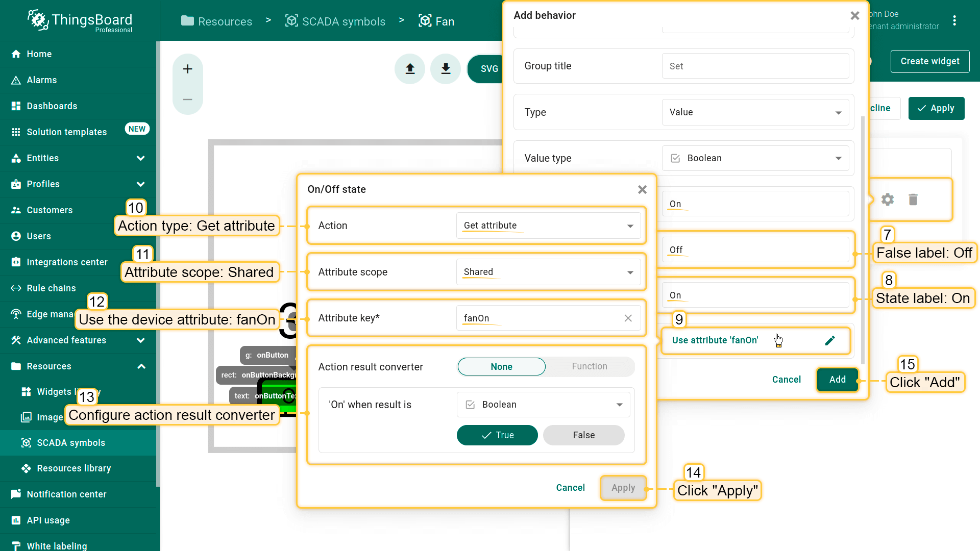Open Dashboards in sidebar
The image size is (980, 551).
click(52, 106)
